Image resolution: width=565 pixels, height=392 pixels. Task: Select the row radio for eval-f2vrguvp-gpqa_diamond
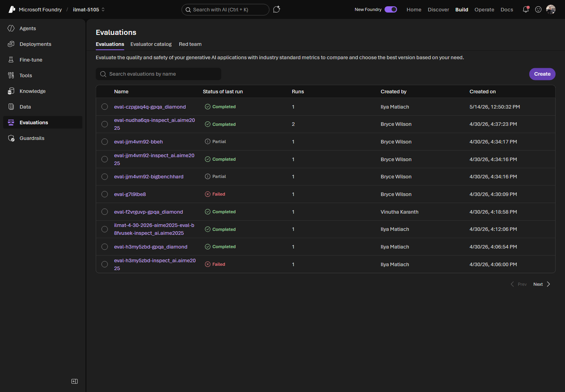point(105,212)
